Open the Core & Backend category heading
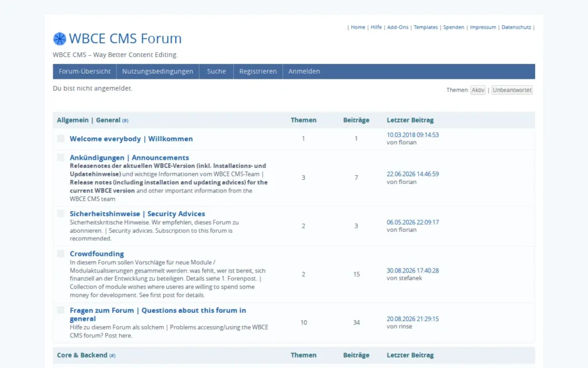The height and width of the screenshot is (368, 588). pos(82,355)
